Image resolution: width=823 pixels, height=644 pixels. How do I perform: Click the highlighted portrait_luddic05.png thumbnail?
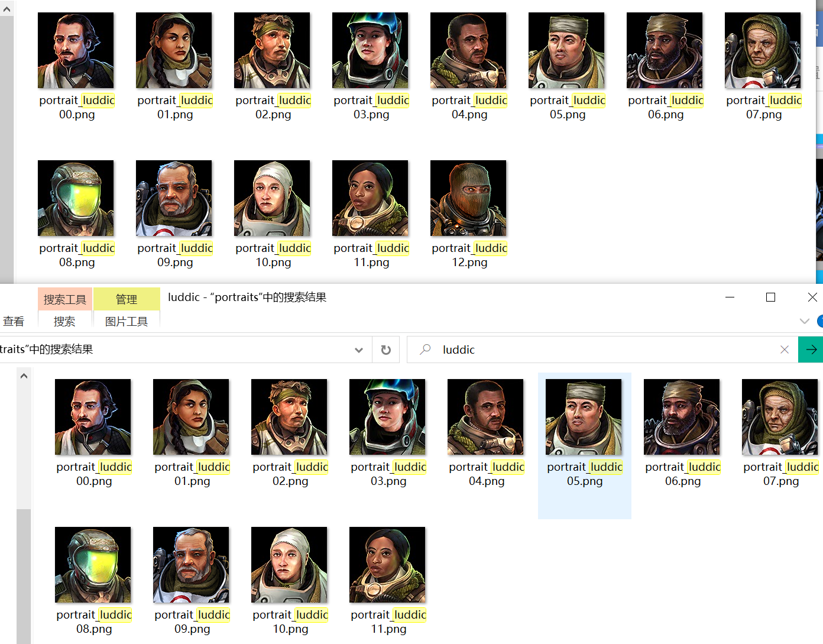tap(584, 417)
